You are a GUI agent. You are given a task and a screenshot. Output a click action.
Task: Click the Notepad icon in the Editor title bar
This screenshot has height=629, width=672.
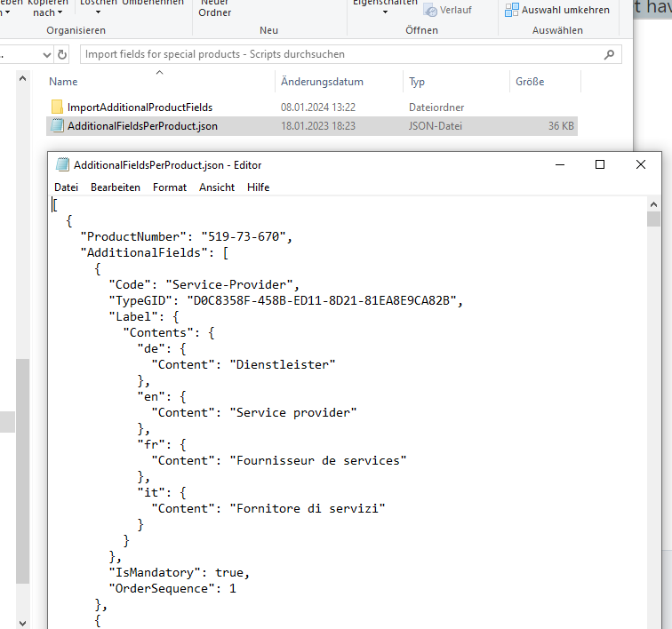point(62,164)
